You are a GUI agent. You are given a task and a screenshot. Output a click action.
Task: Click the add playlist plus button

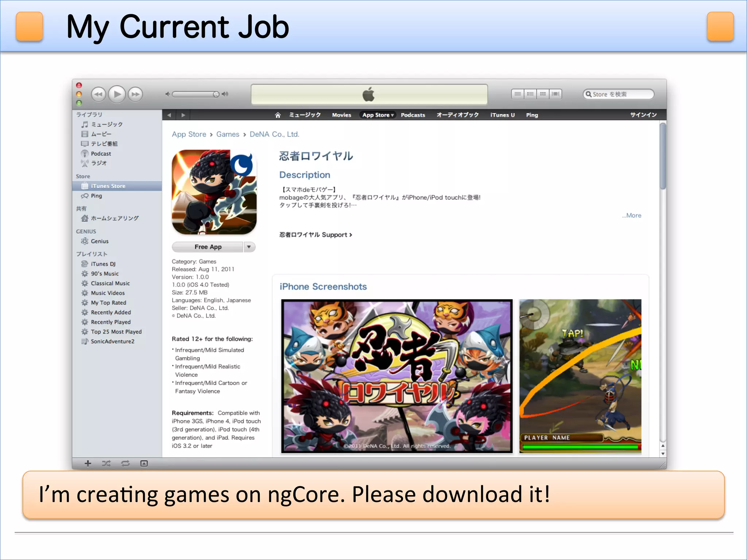(x=88, y=463)
